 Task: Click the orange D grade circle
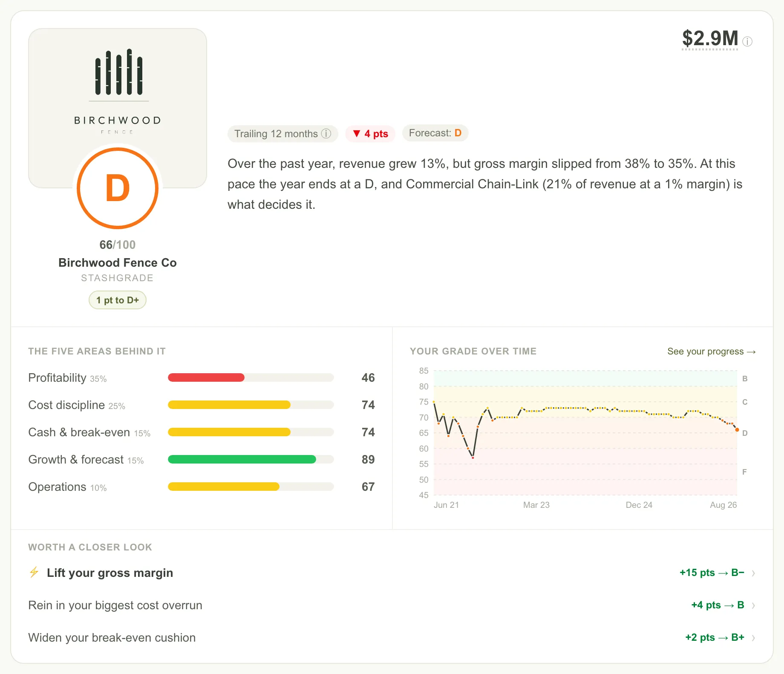click(x=118, y=188)
